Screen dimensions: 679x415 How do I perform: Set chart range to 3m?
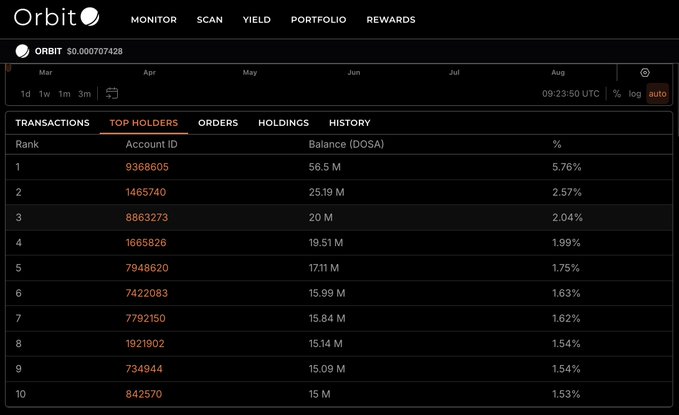coord(84,94)
